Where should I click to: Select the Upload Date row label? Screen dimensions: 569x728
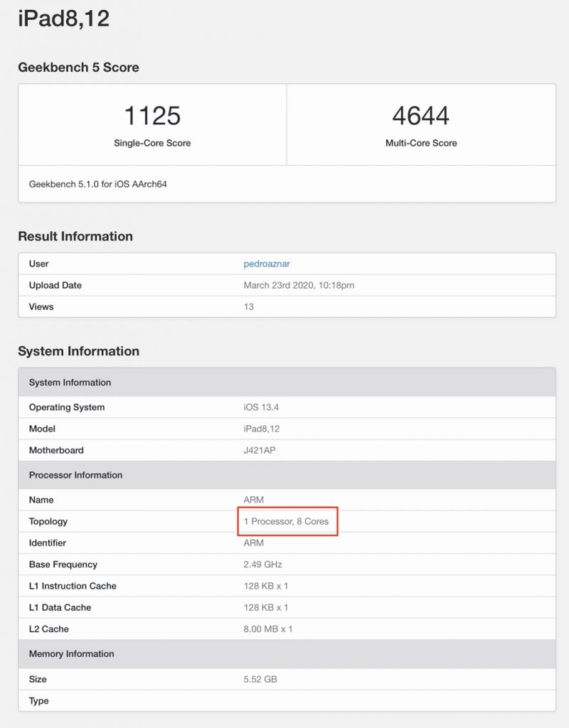point(55,285)
